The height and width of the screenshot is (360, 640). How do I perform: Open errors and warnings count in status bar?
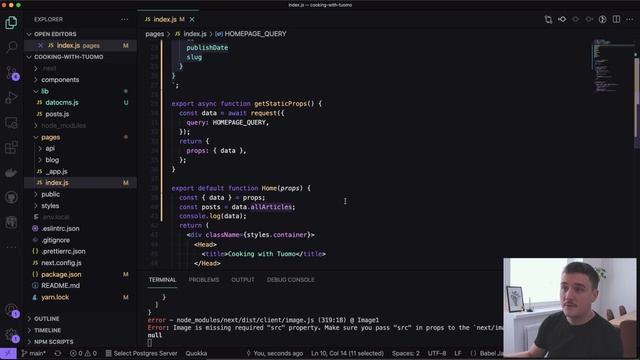click(x=83, y=353)
